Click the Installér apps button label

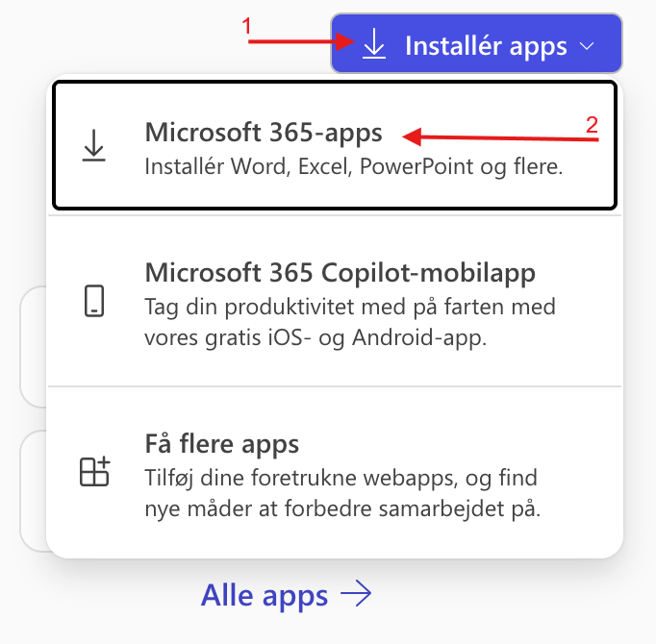[487, 45]
